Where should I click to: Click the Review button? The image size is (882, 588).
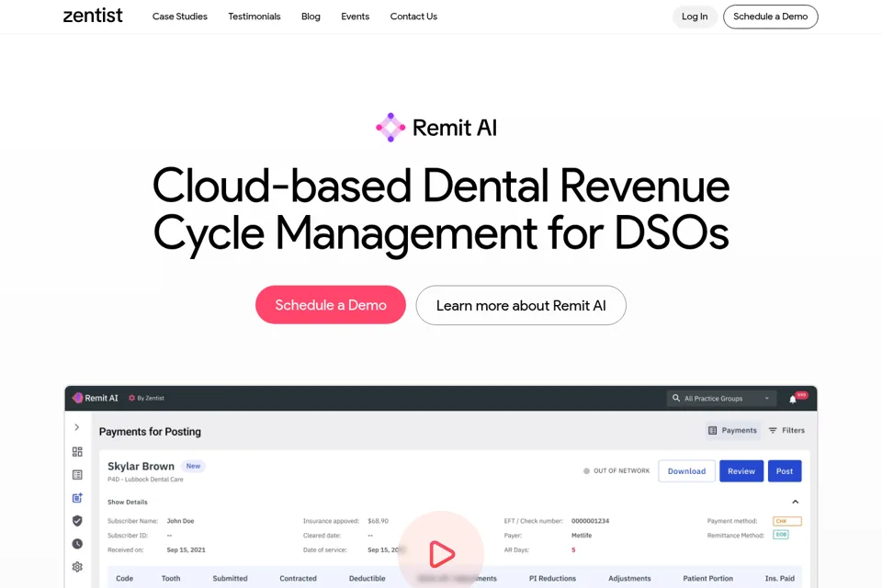click(x=741, y=471)
